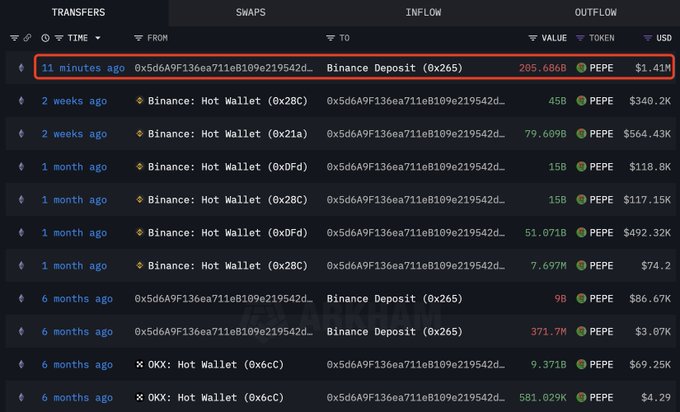Switch to the TRANSFERS tab
The height and width of the screenshot is (412, 680).
click(x=78, y=12)
